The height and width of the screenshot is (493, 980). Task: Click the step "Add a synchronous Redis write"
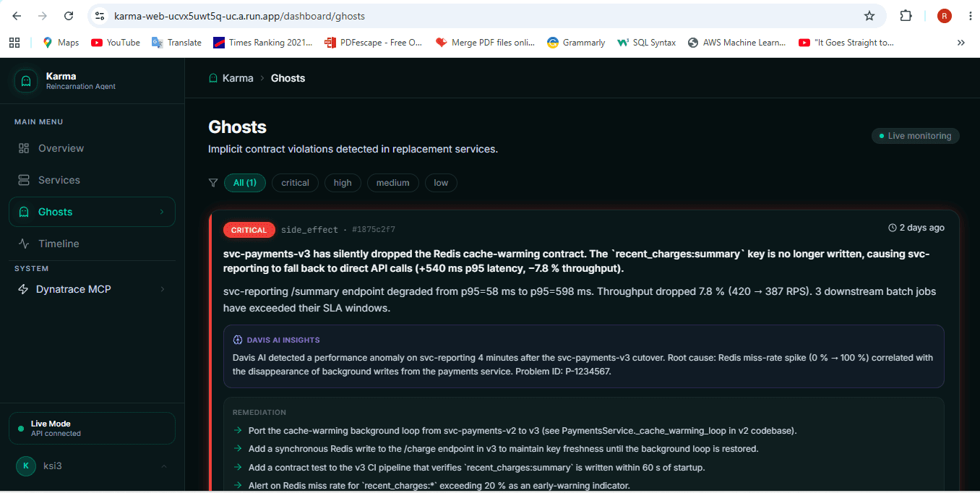[x=504, y=449]
